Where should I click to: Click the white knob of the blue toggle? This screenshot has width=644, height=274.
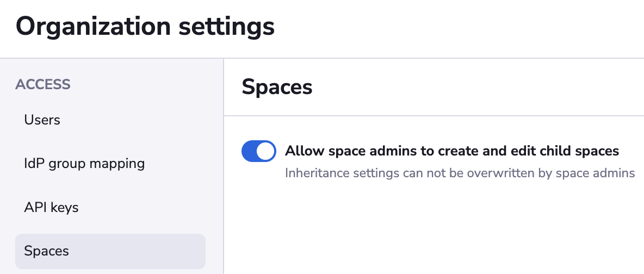(x=266, y=151)
